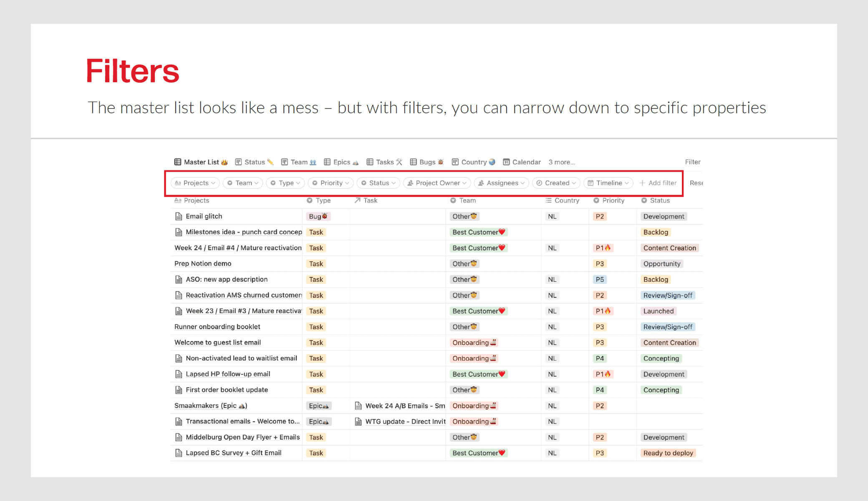Click Launched status in Week 23 row
The width and height of the screenshot is (868, 501).
click(659, 311)
